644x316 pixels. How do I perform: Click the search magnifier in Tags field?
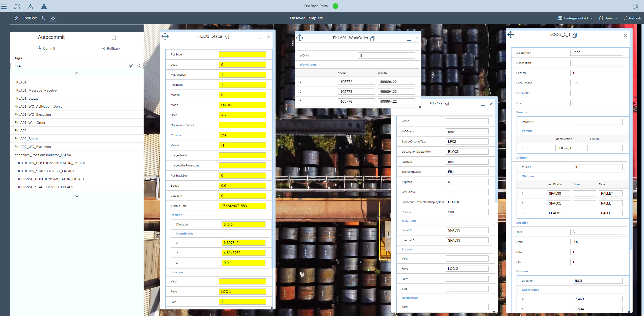(x=139, y=66)
